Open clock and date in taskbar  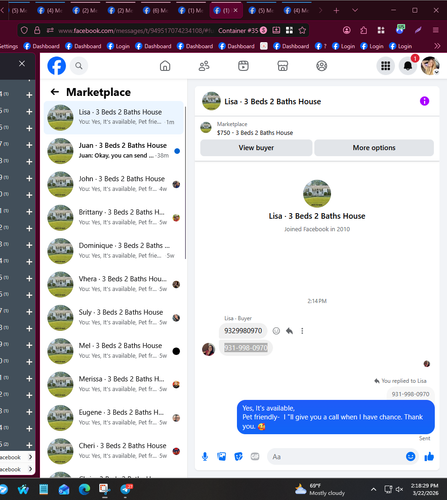point(424,489)
